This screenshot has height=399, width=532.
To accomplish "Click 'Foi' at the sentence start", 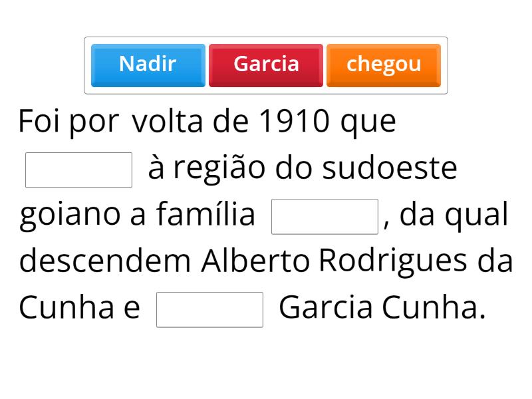I will tap(41, 122).
